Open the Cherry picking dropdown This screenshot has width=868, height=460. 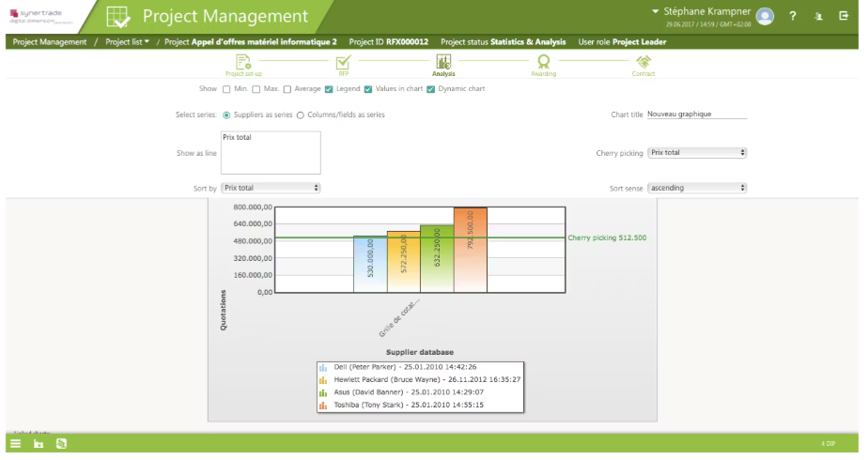(x=697, y=152)
